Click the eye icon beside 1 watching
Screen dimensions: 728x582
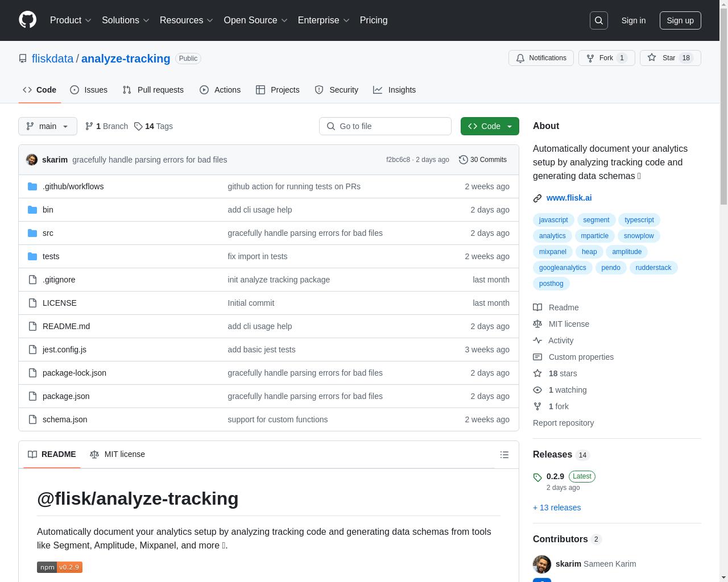[537, 390]
